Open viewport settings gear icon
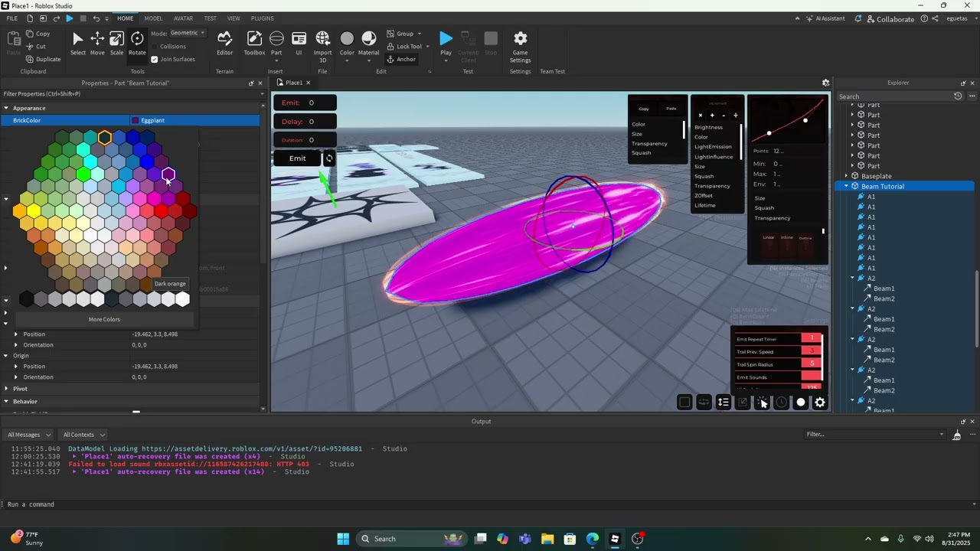The height and width of the screenshot is (551, 980). 825,83
